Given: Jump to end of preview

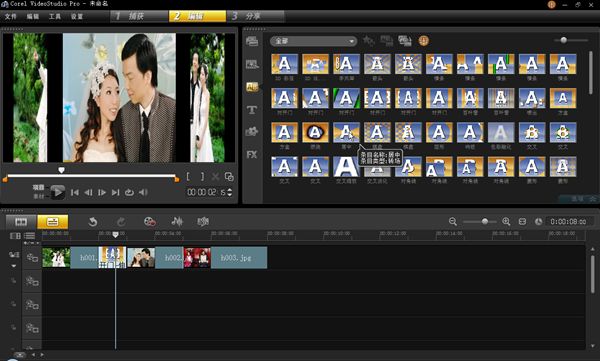Looking at the screenshot, I should [116, 192].
